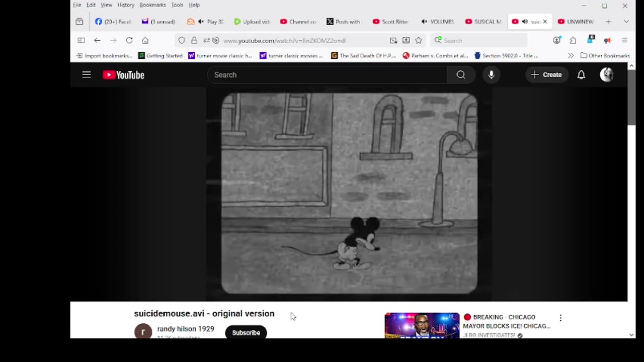Open the Help menu
The width and height of the screenshot is (644, 362).
[x=194, y=5]
